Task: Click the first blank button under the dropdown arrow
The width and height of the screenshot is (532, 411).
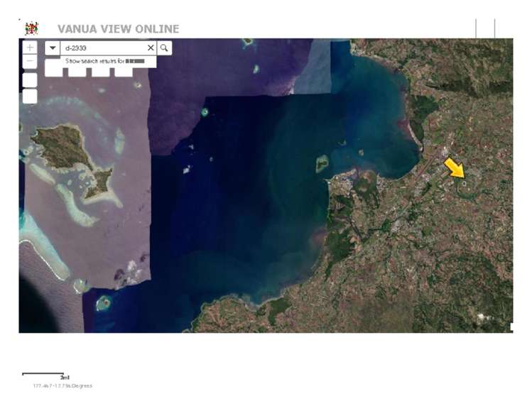Action: point(53,69)
